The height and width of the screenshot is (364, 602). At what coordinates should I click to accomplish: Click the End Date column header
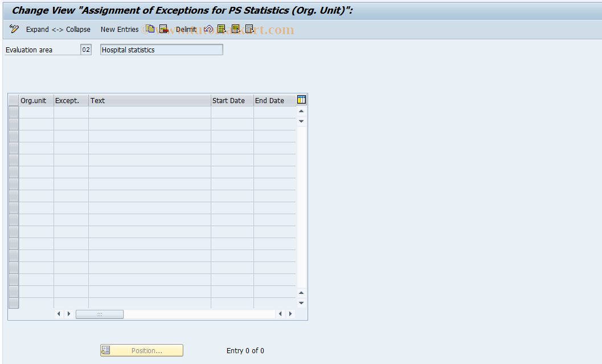click(x=275, y=101)
